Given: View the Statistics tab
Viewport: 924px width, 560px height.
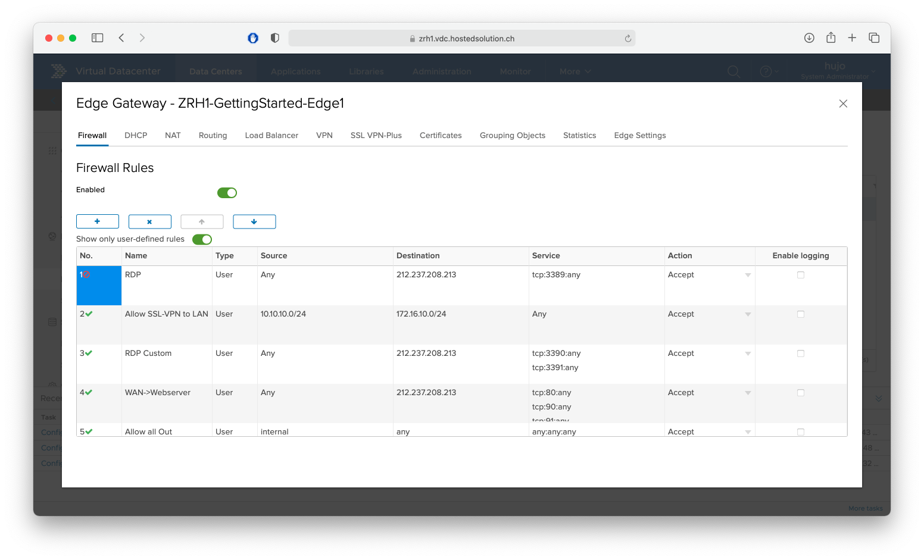Looking at the screenshot, I should click(x=580, y=135).
